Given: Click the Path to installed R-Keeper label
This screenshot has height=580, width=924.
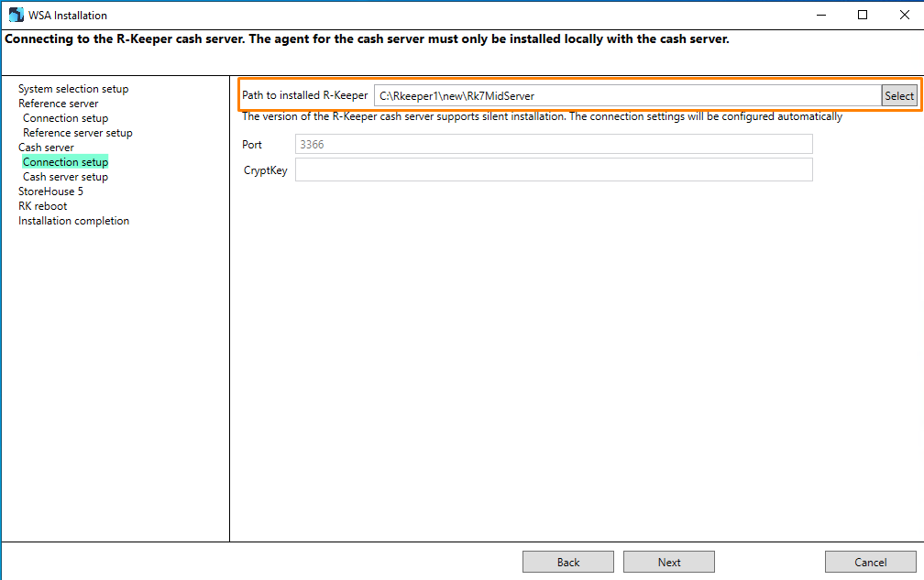Looking at the screenshot, I should pyautogui.click(x=304, y=95).
